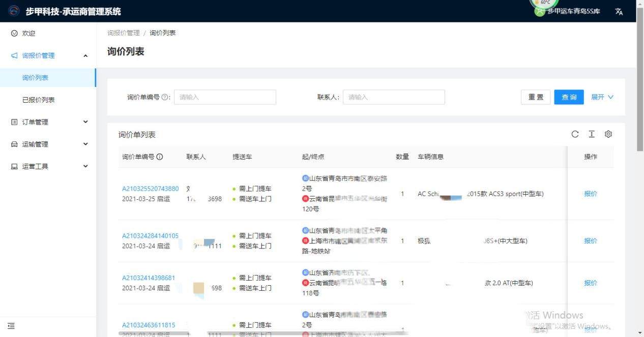Open the language switch icon
The image size is (644, 337).
tap(619, 11)
